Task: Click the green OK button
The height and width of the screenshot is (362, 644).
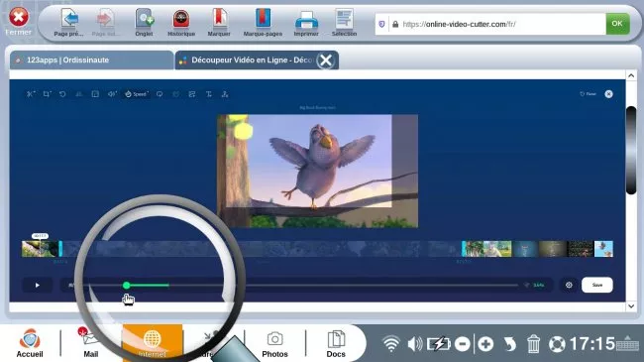Action: tap(617, 24)
